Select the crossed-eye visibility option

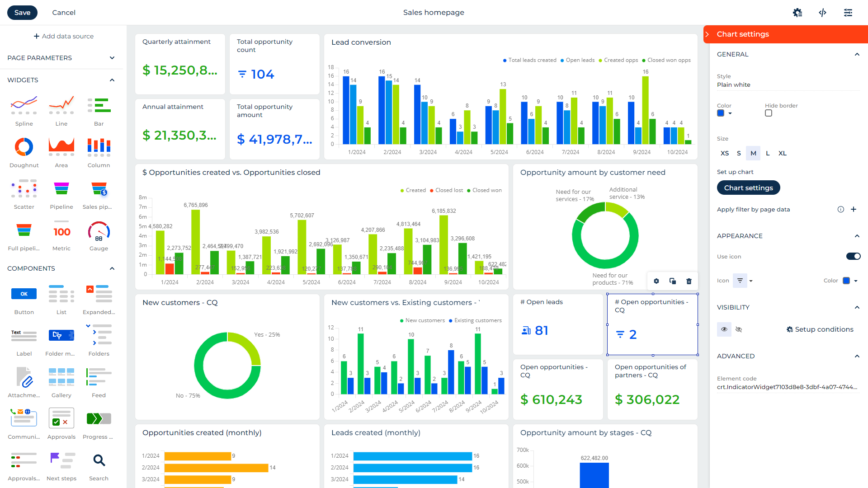click(x=739, y=329)
